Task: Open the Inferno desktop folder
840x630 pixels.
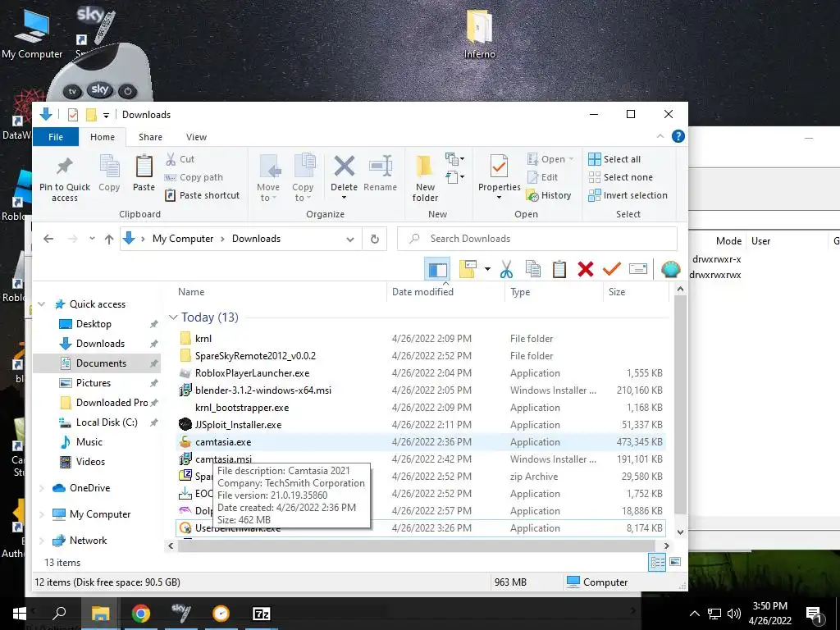Action: [479, 33]
